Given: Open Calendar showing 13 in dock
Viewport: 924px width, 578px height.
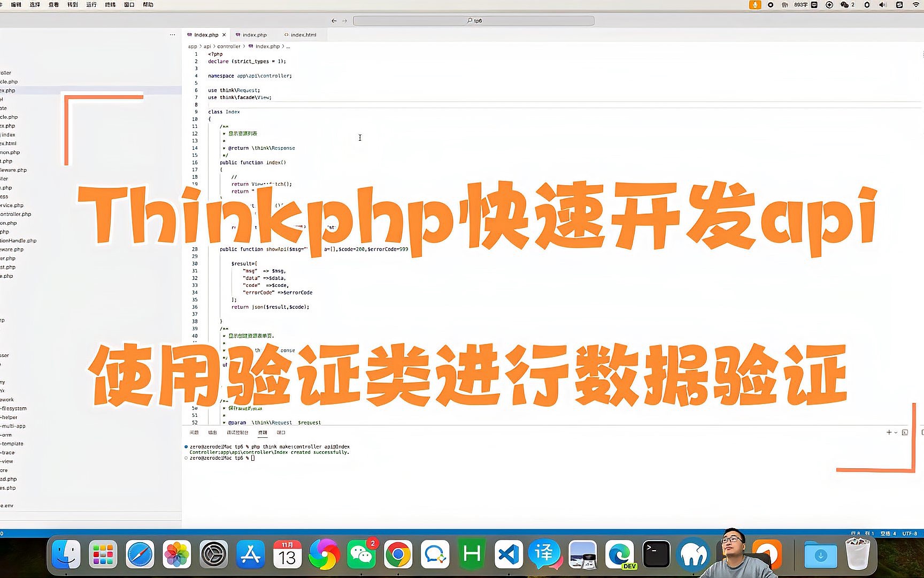Looking at the screenshot, I should (287, 554).
